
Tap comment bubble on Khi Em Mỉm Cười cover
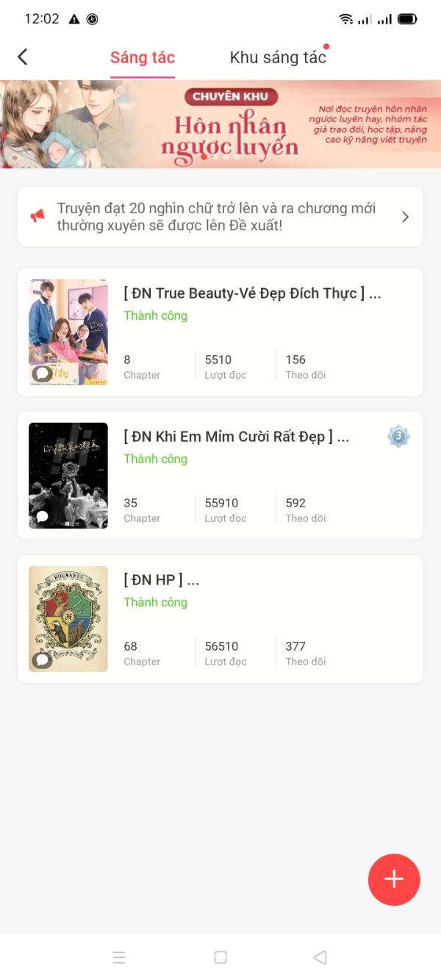tap(42, 517)
